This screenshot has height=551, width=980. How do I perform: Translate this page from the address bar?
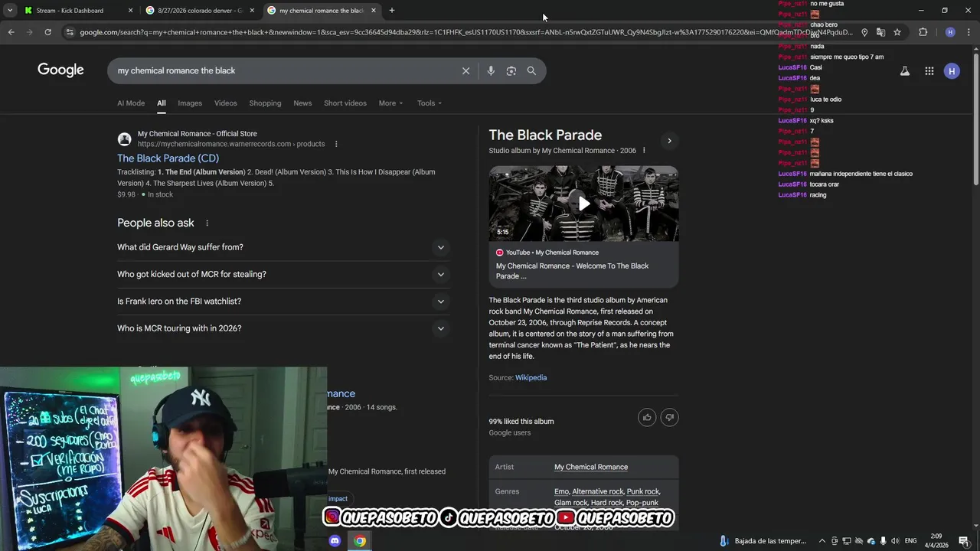(880, 32)
